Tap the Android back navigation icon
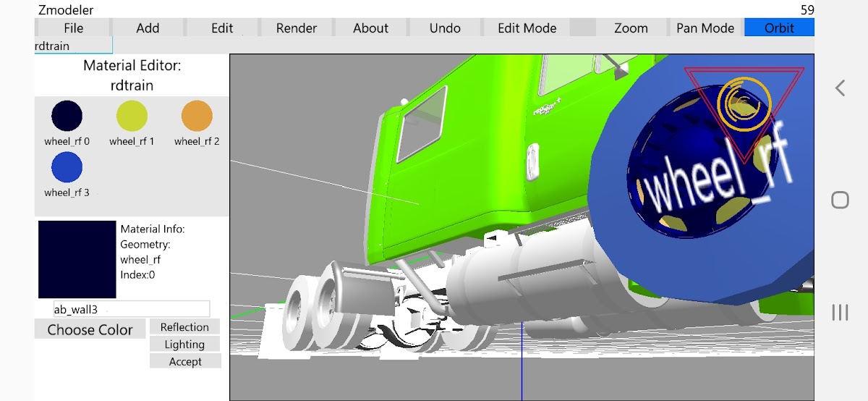 pyautogui.click(x=840, y=88)
